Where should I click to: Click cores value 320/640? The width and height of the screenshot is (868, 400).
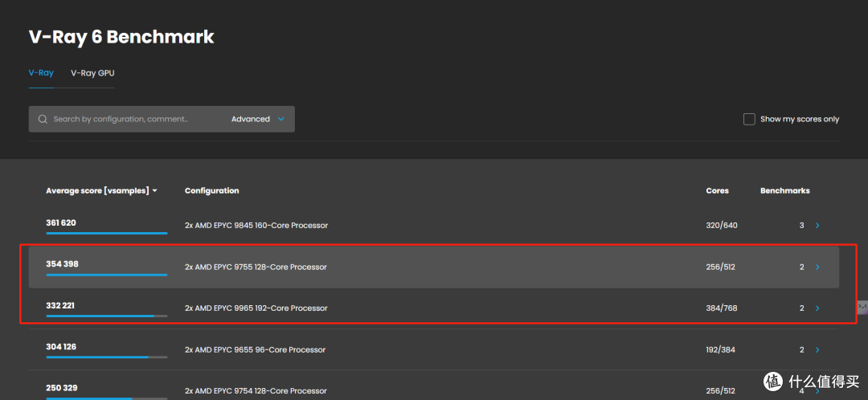tap(721, 226)
